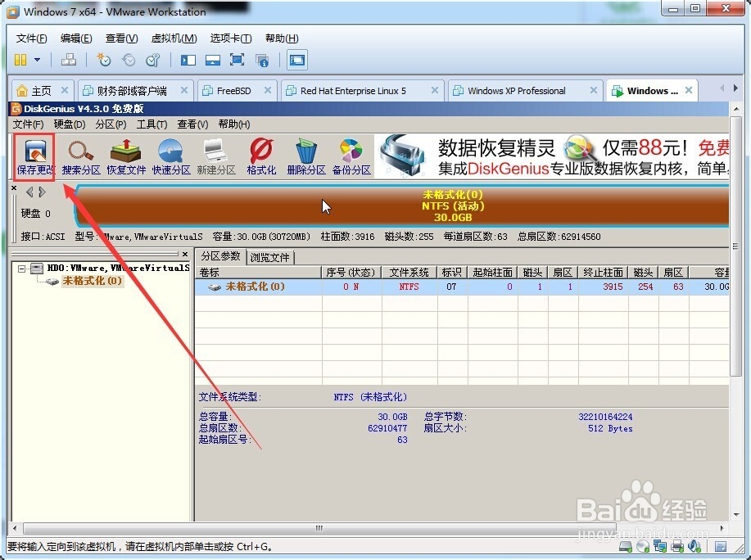Screen dimensions: 751x560
Task: Open VMware 文件(F) menu
Action: click(32, 38)
